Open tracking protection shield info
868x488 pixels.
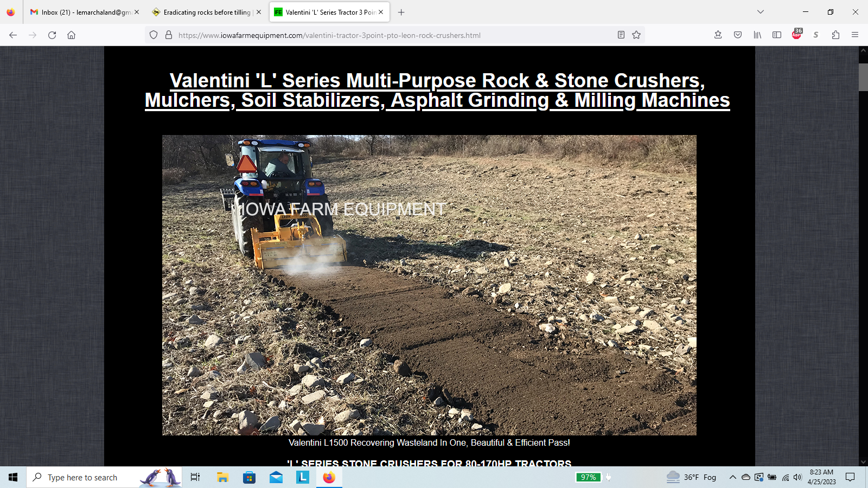click(x=154, y=35)
